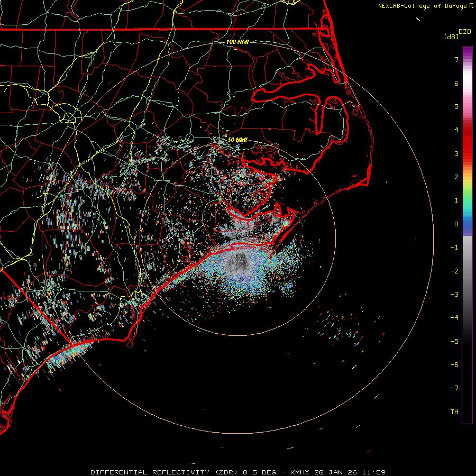Click the -7 value on color scale
The image size is (476, 476).
click(x=454, y=388)
